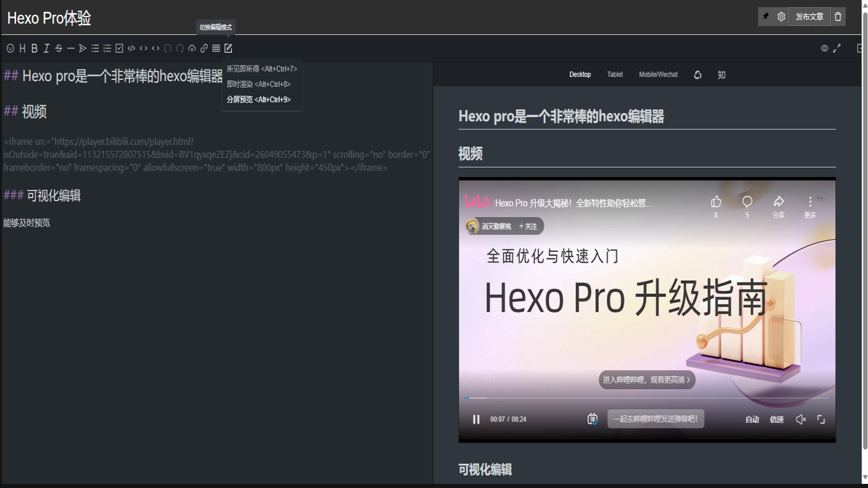Insert an emoji from the editor toolbar
This screenshot has height=488, width=868.
coord(11,49)
